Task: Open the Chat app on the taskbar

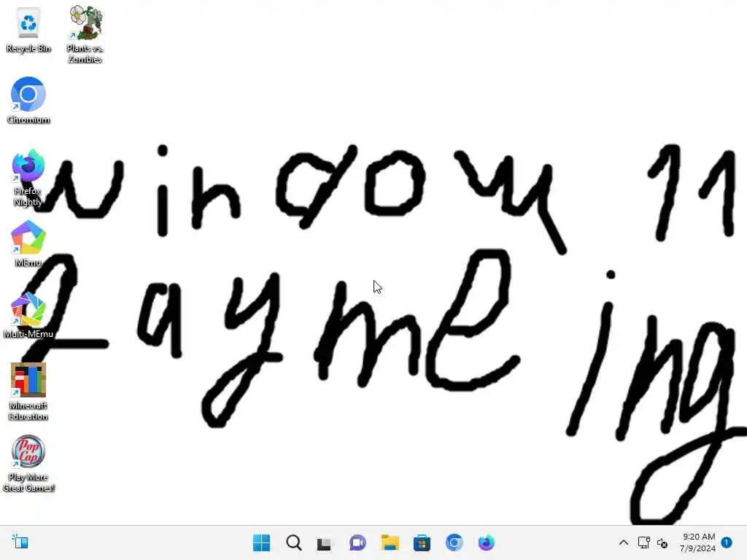Action: pyautogui.click(x=357, y=542)
